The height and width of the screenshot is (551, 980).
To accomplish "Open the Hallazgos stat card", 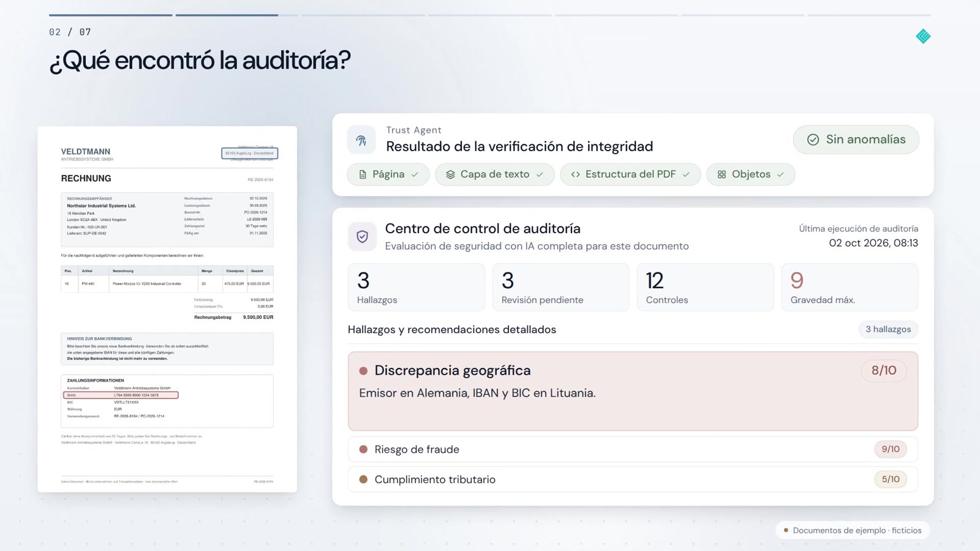I will (417, 287).
